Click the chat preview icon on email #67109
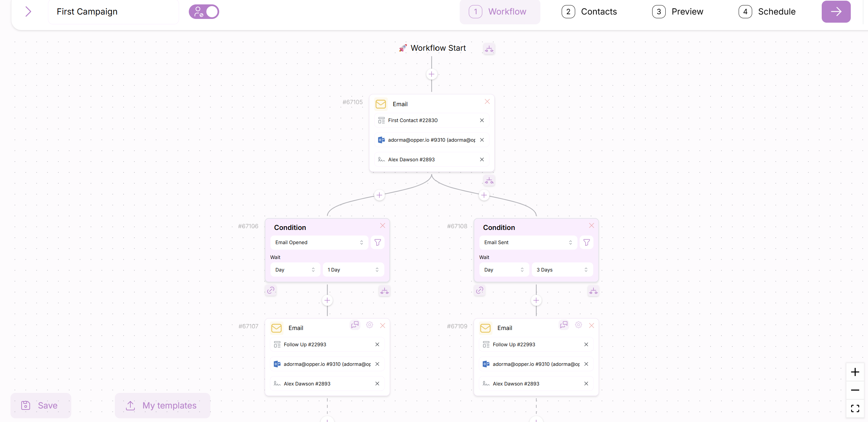This screenshot has width=868, height=422. (x=563, y=325)
